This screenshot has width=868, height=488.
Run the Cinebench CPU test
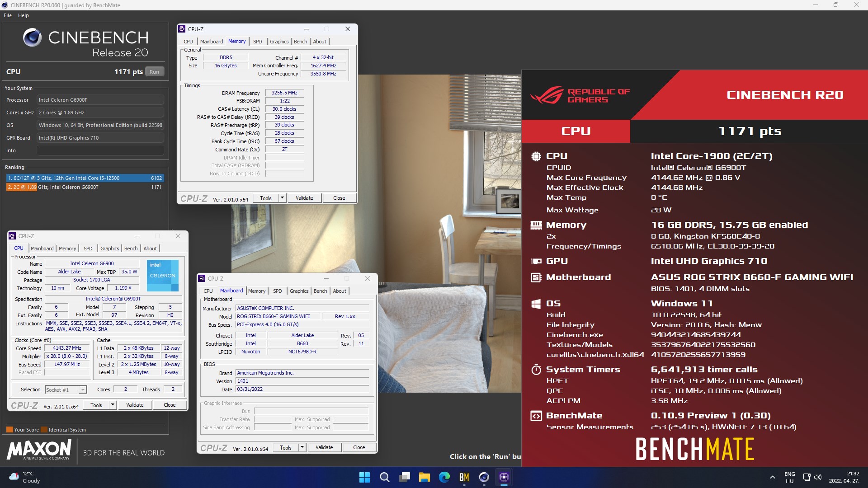[x=155, y=72]
